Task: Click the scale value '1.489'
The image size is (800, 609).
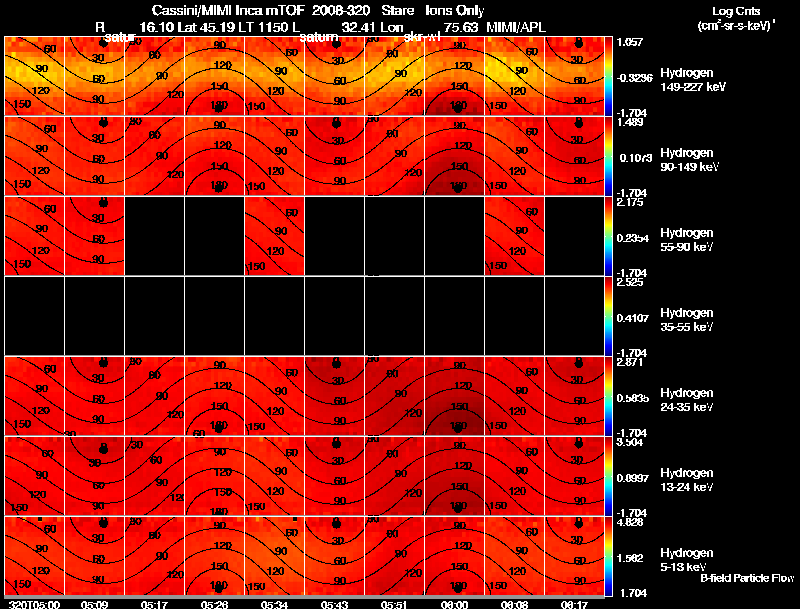Action: [x=630, y=122]
